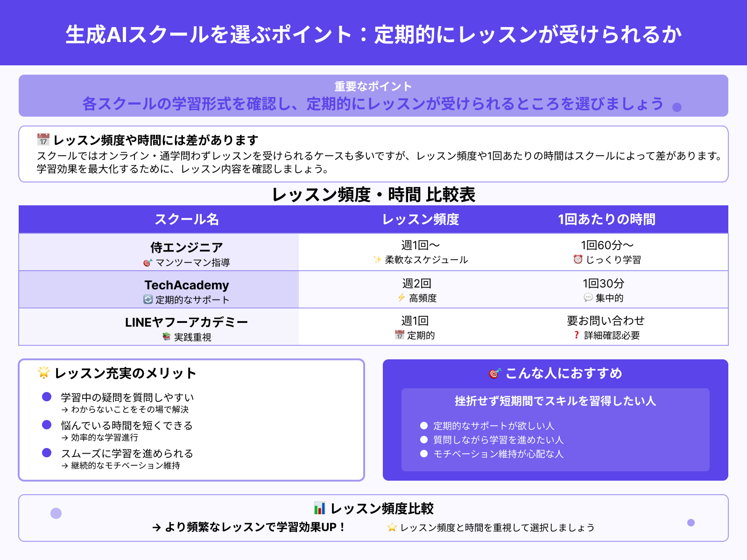Click the refresh icon next to 定期的なサポート
Image resolution: width=747 pixels, height=560 pixels.
click(x=148, y=300)
